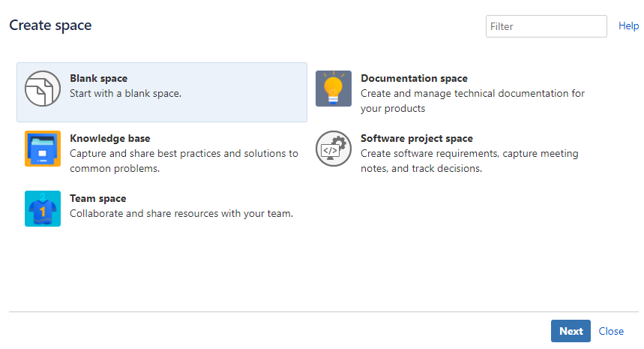This screenshot has width=644, height=349.
Task: Select the 'Blank space' title
Action: point(98,78)
